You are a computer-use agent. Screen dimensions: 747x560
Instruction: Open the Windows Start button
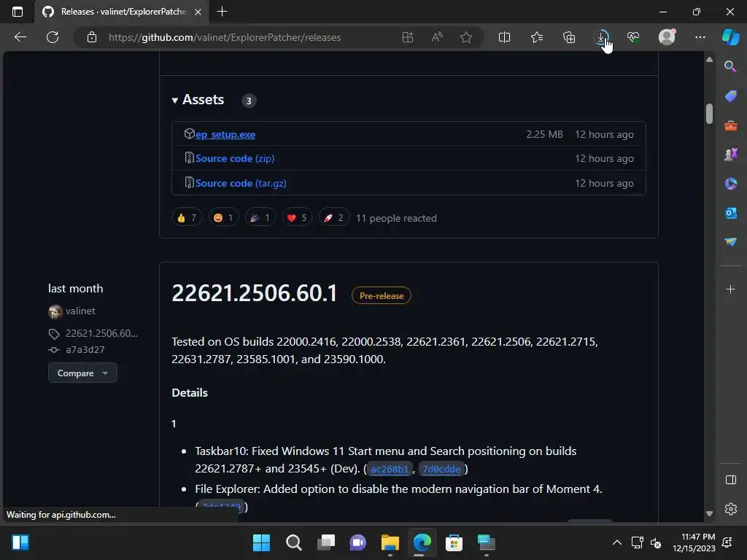pos(261,542)
